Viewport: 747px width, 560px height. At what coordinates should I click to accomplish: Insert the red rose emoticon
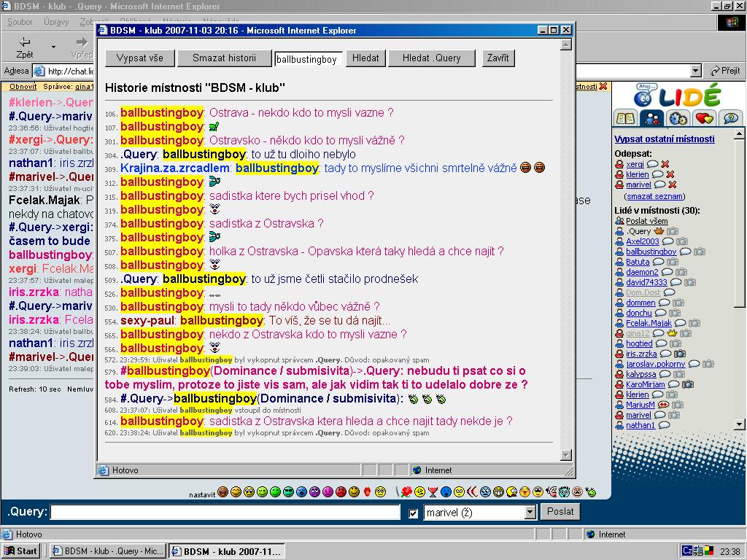406,492
